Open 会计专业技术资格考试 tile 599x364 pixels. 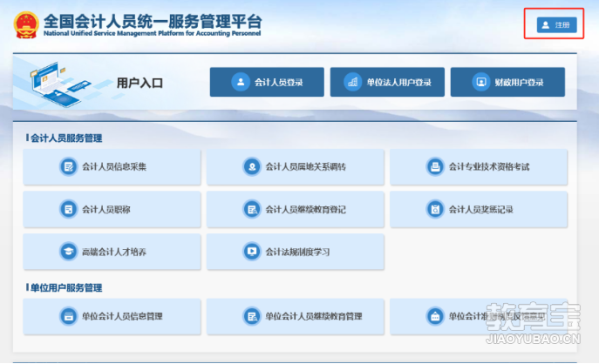pyautogui.click(x=479, y=167)
